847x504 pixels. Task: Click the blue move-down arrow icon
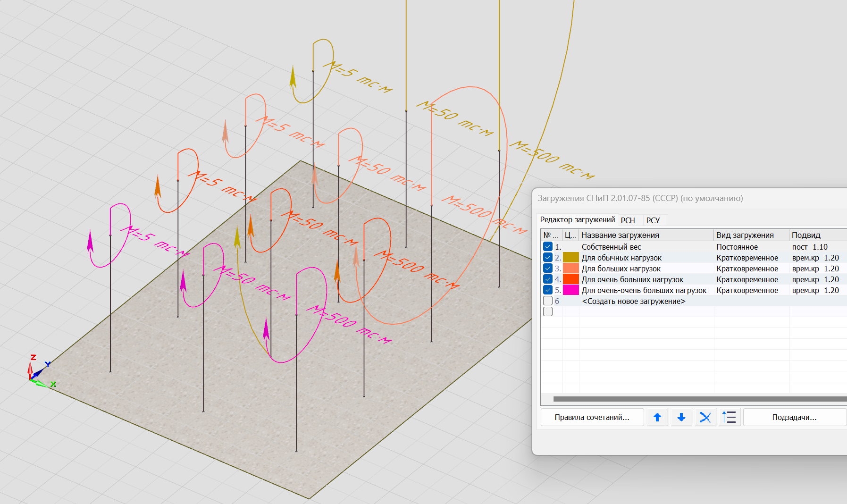[x=681, y=417]
